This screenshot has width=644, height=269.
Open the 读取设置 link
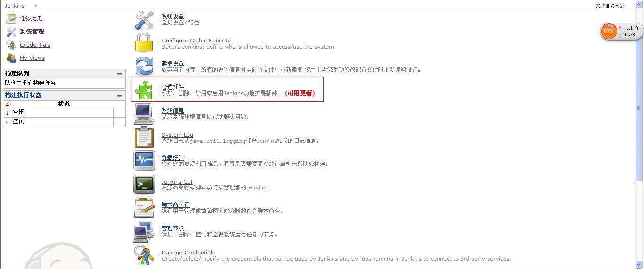173,64
